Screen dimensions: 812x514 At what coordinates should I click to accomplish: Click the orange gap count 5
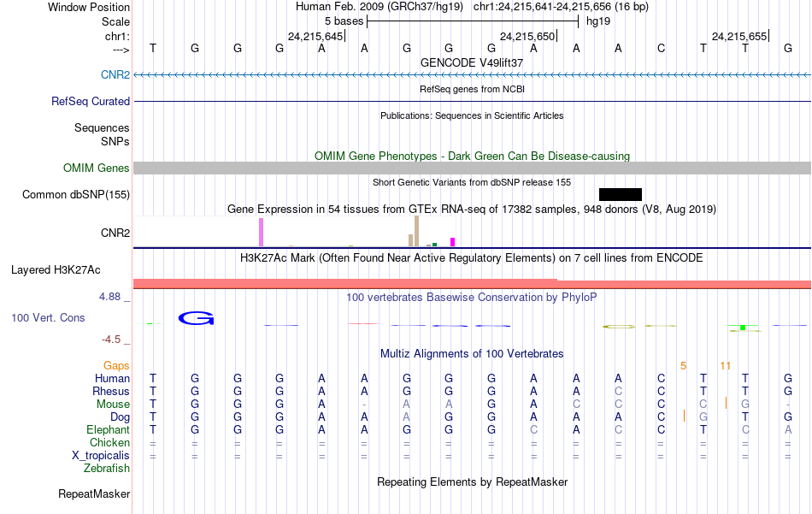683,366
